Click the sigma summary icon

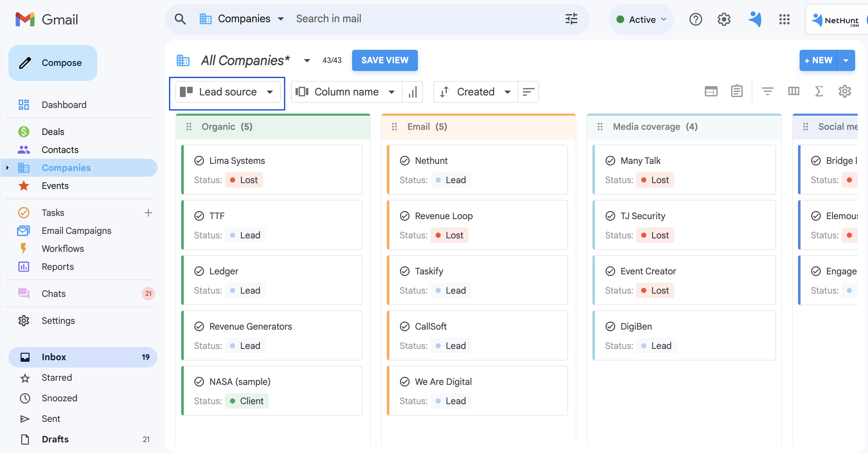point(819,91)
